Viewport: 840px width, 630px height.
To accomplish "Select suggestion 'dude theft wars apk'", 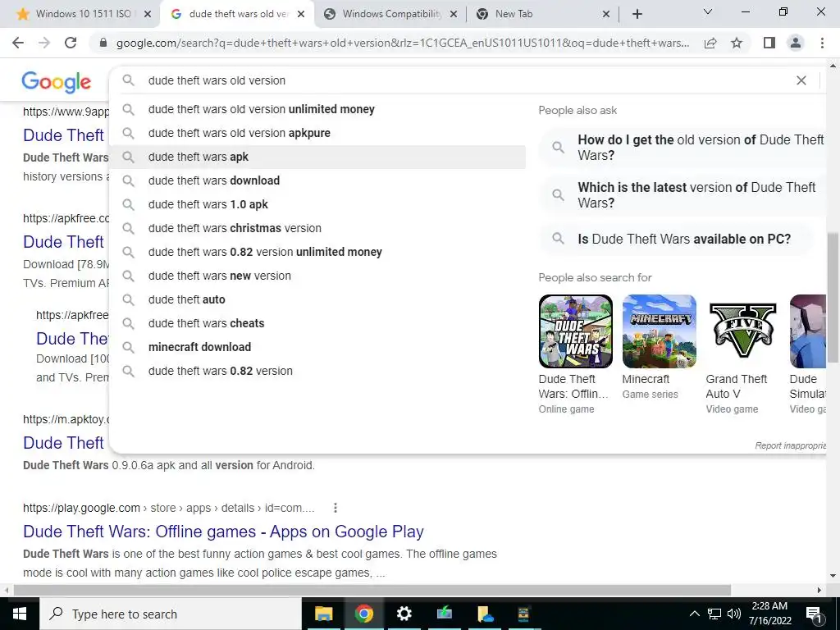I will pyautogui.click(x=317, y=157).
